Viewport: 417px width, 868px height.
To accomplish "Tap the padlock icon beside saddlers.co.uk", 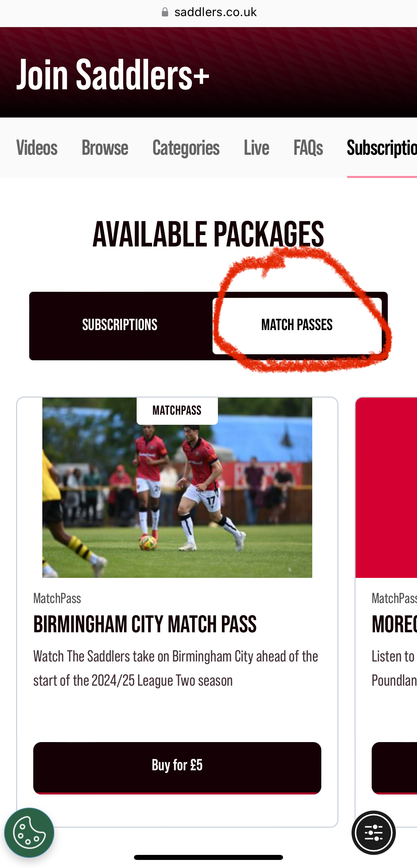I will click(x=165, y=12).
